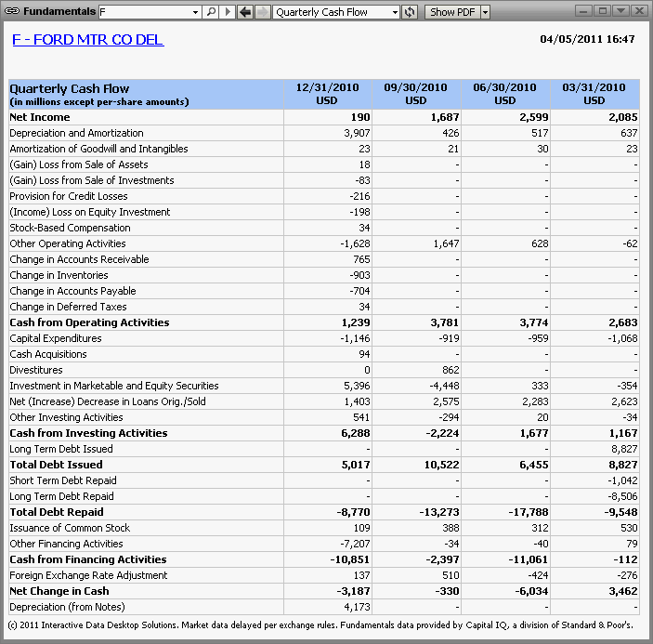653x644 pixels.
Task: Click Long Term Debt Repaid value -8,506
Action: 622,496
